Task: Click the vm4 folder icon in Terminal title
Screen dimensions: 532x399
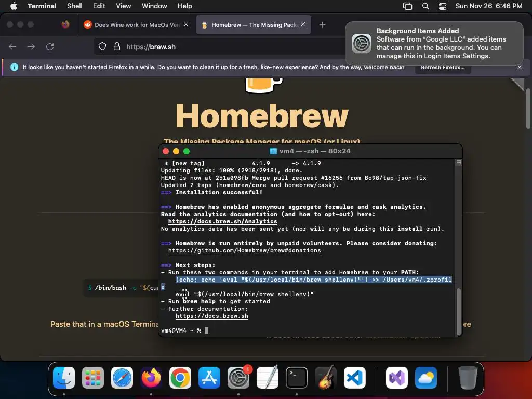Action: point(273,151)
